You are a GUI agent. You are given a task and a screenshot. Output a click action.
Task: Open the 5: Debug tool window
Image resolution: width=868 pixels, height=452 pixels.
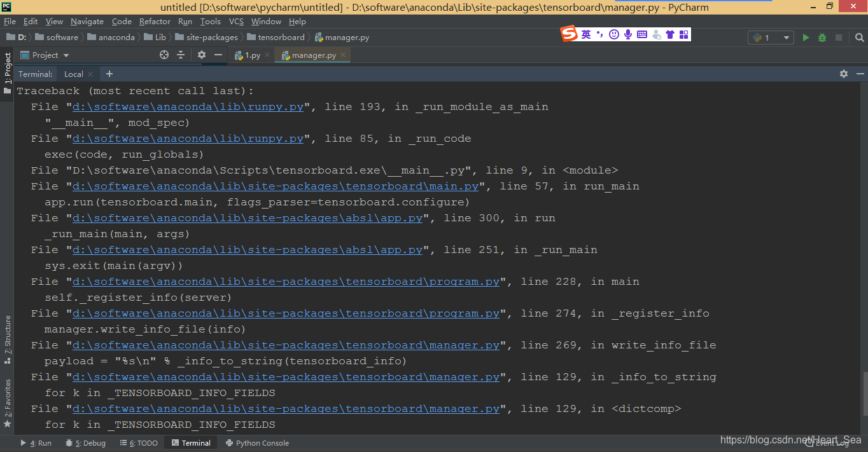point(85,443)
